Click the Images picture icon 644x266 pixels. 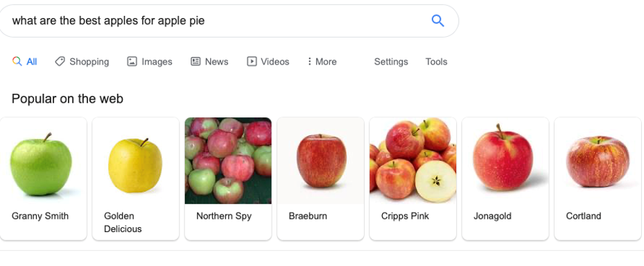click(132, 61)
